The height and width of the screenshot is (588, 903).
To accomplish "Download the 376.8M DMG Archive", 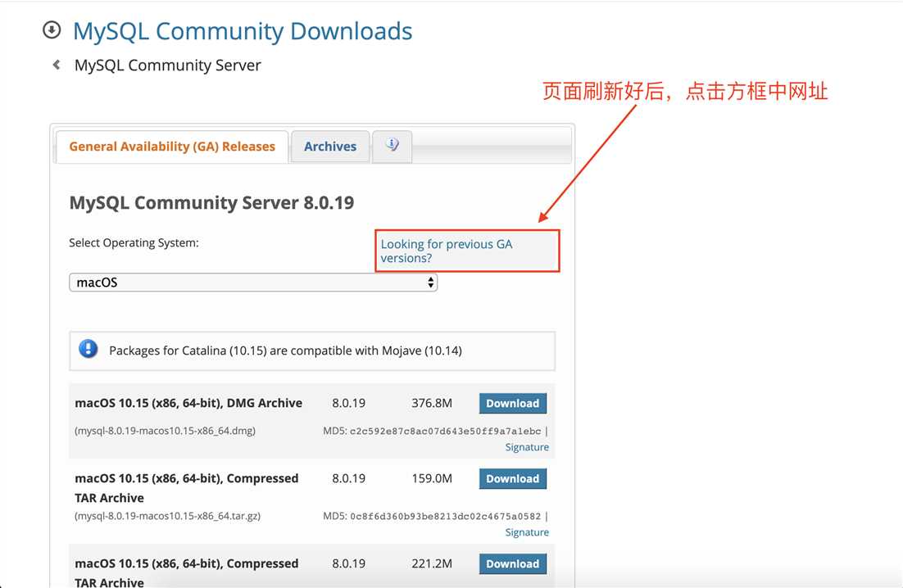I will click(x=512, y=403).
